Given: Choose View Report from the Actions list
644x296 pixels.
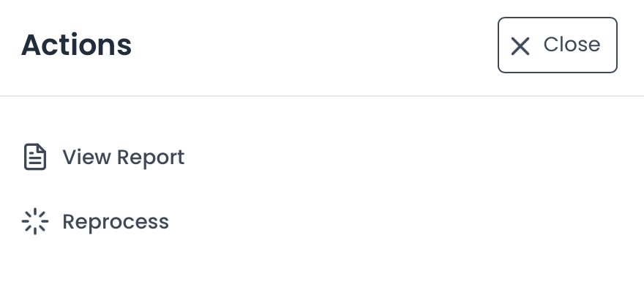Looking at the screenshot, I should click(x=123, y=158).
